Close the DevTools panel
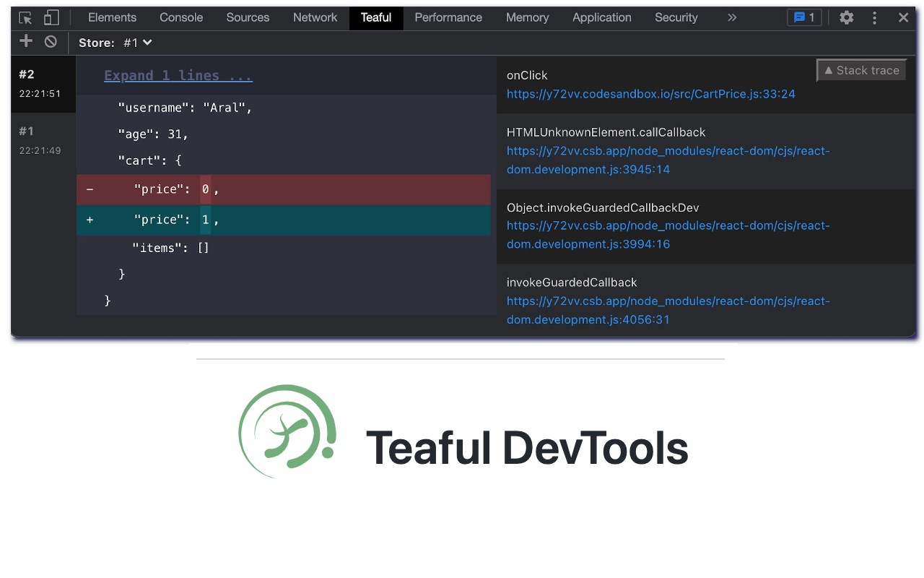The height and width of the screenshot is (578, 924). 903,18
